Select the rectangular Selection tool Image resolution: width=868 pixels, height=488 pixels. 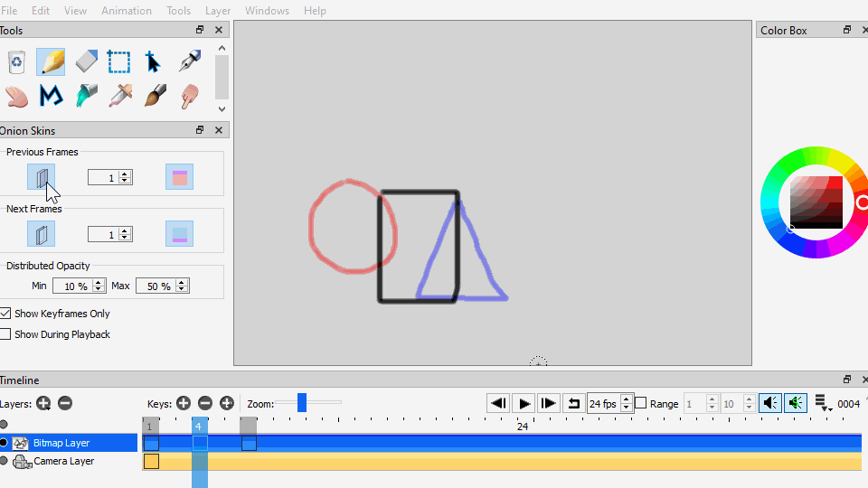(x=119, y=61)
